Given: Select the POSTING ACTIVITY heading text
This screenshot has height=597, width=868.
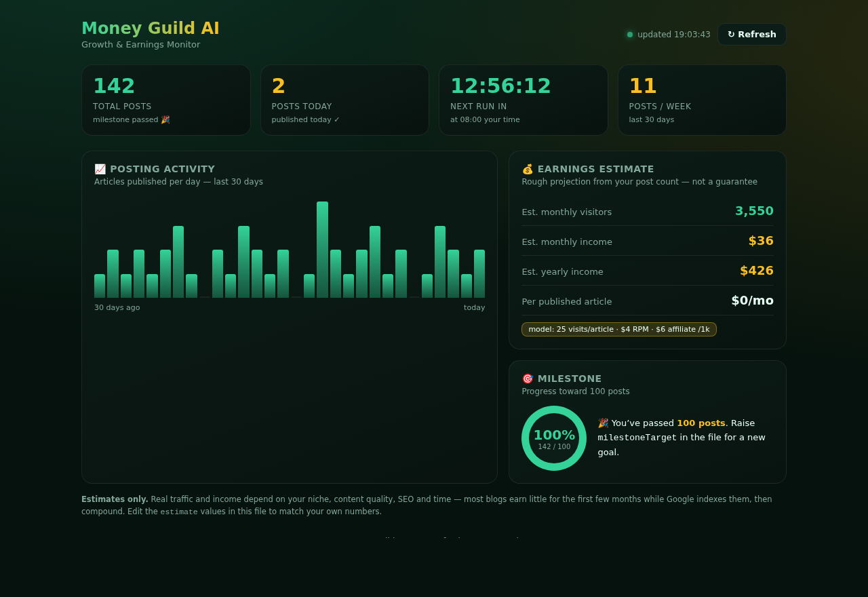Looking at the screenshot, I should pos(163,169).
